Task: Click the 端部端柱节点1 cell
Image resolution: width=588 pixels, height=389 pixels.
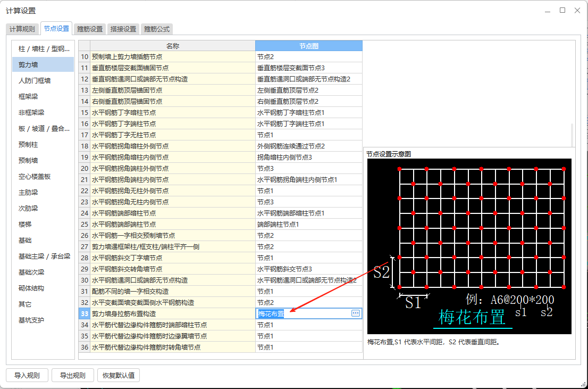Action: [x=309, y=224]
